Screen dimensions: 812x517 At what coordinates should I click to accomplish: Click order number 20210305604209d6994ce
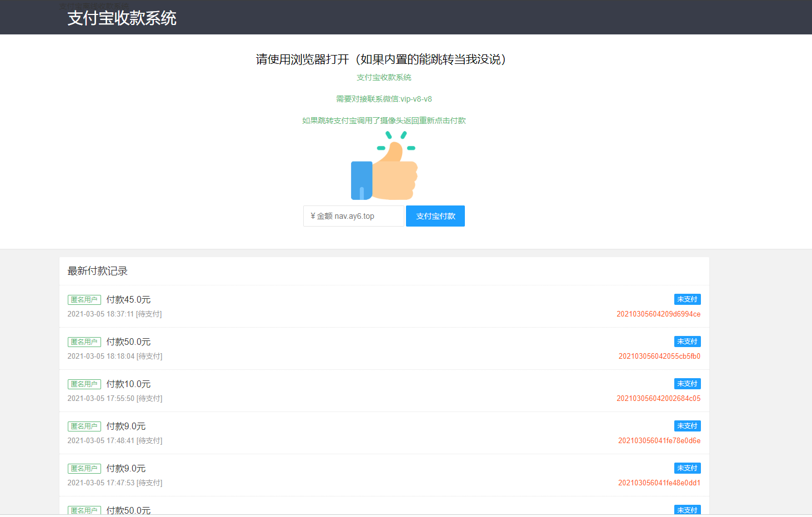tap(659, 314)
